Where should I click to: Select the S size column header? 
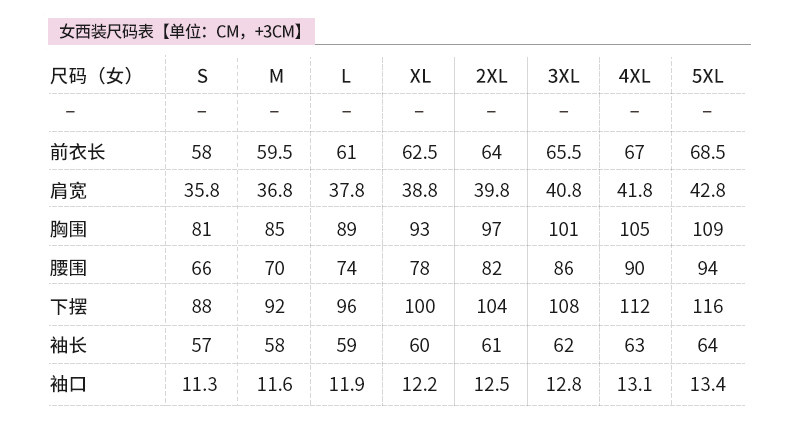[202, 77]
